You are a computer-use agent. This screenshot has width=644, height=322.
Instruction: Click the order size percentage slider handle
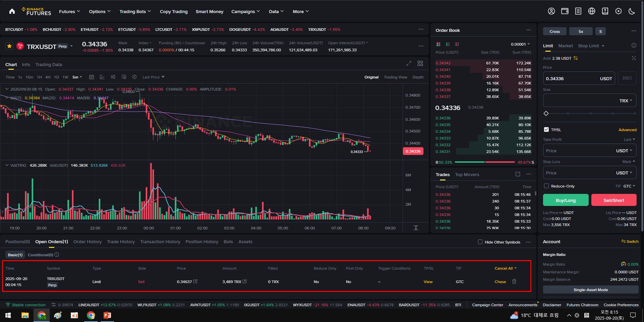(546, 113)
